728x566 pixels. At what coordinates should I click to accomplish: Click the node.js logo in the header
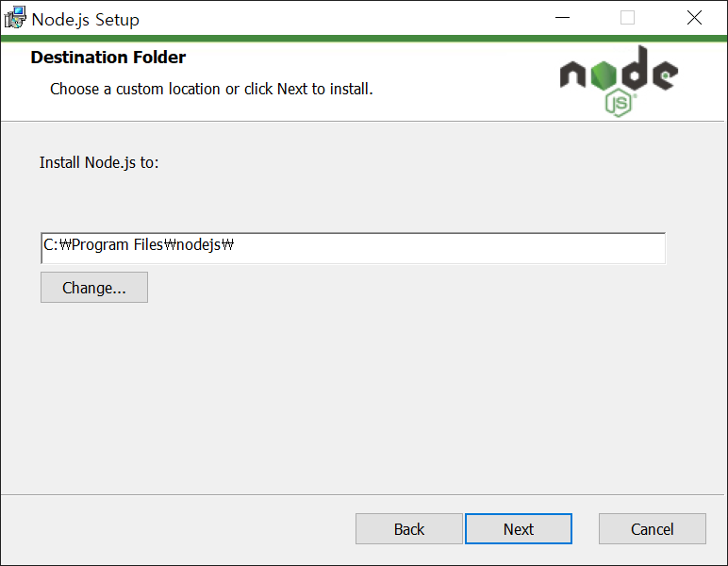[619, 81]
